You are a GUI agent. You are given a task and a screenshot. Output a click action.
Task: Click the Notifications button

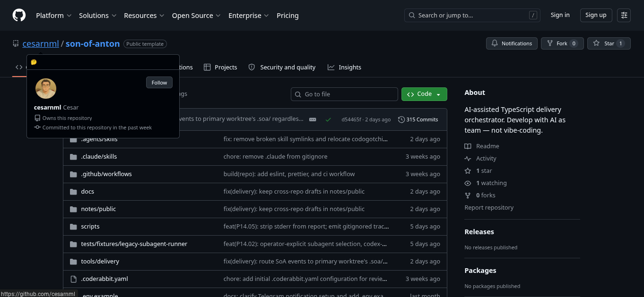tap(512, 43)
